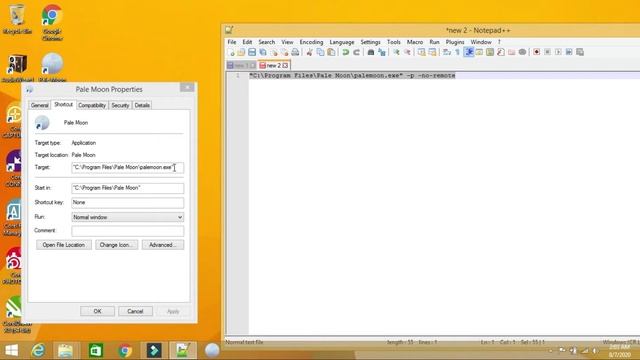This screenshot has height=360, width=640.
Task: Click the Change Icon button
Action: (x=116, y=245)
